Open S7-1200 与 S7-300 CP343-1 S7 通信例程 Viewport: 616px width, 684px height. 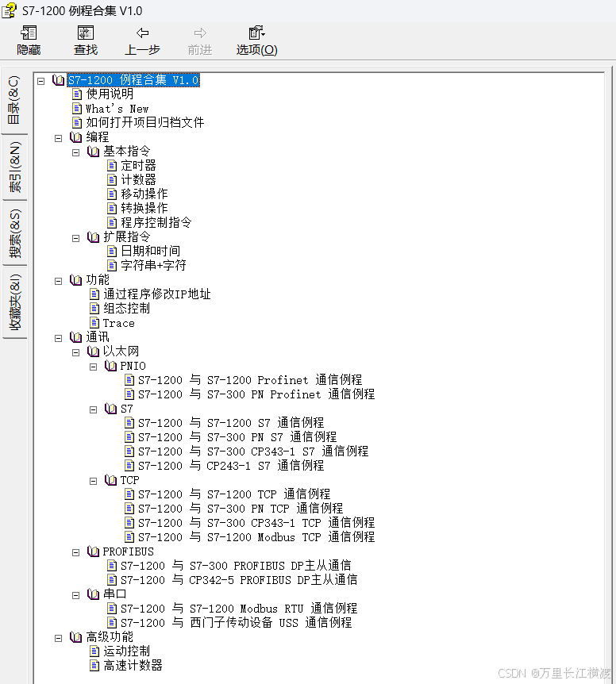click(x=253, y=452)
